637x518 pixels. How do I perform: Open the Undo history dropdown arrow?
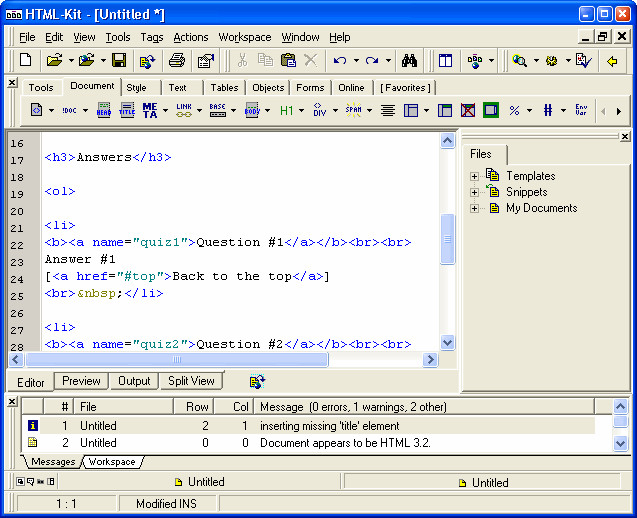pos(356,61)
